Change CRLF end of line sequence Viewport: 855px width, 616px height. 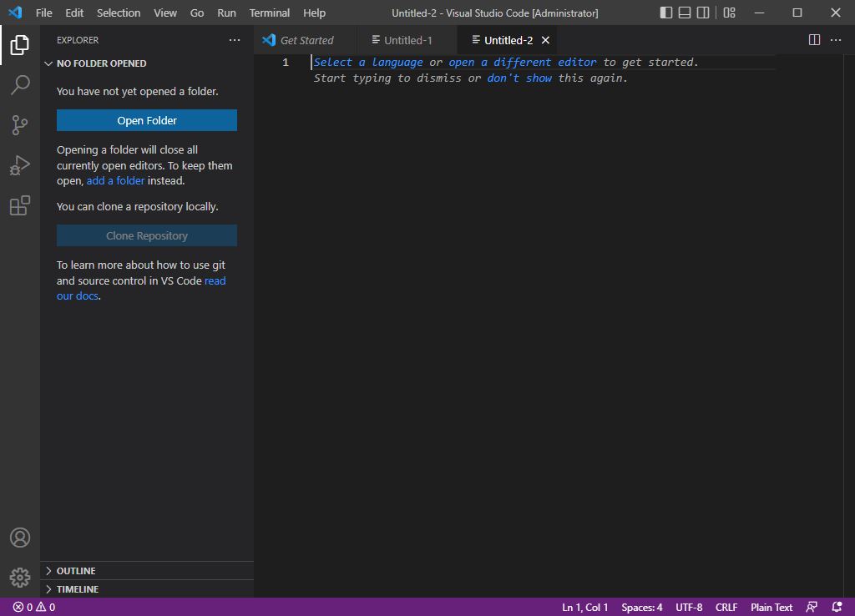pyautogui.click(x=726, y=607)
